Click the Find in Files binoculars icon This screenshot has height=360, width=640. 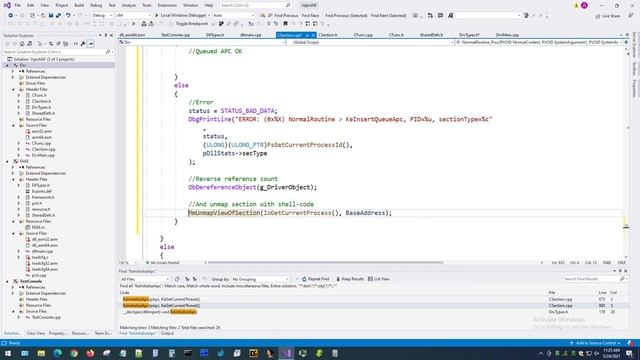coord(262,16)
